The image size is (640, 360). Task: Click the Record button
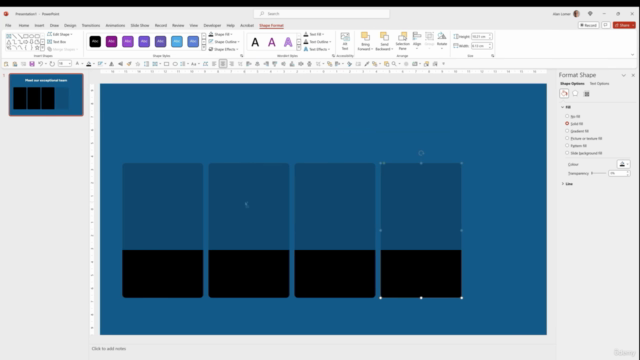point(588,25)
